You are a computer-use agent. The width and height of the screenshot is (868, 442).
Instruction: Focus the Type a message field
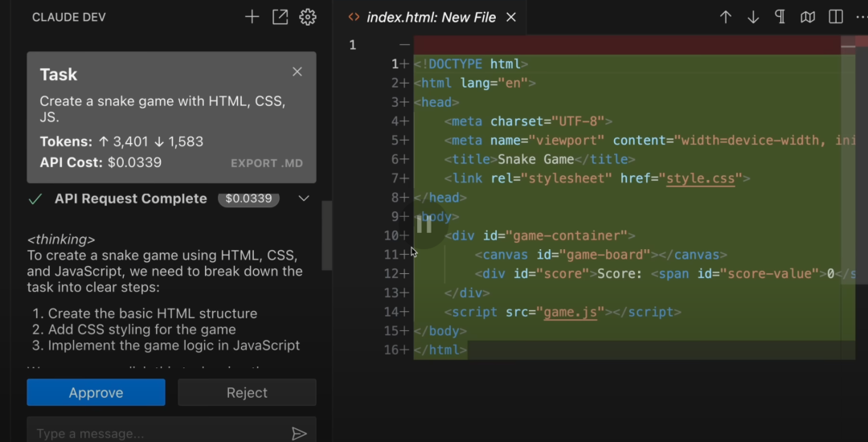[x=153, y=433]
